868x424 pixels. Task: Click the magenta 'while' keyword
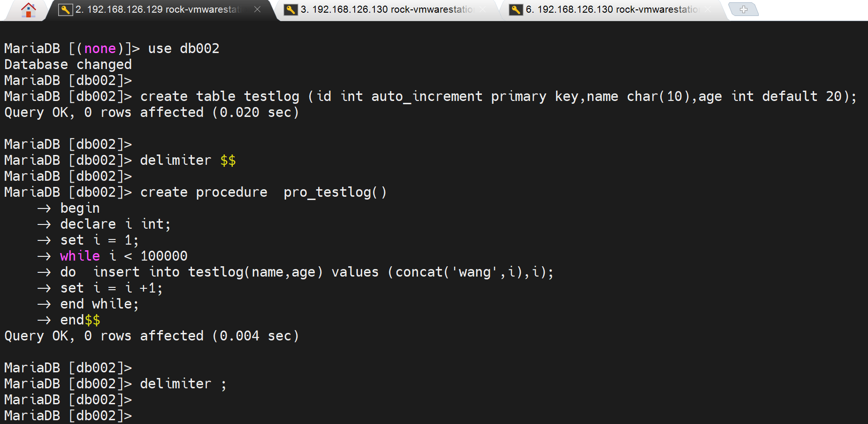tap(80, 256)
